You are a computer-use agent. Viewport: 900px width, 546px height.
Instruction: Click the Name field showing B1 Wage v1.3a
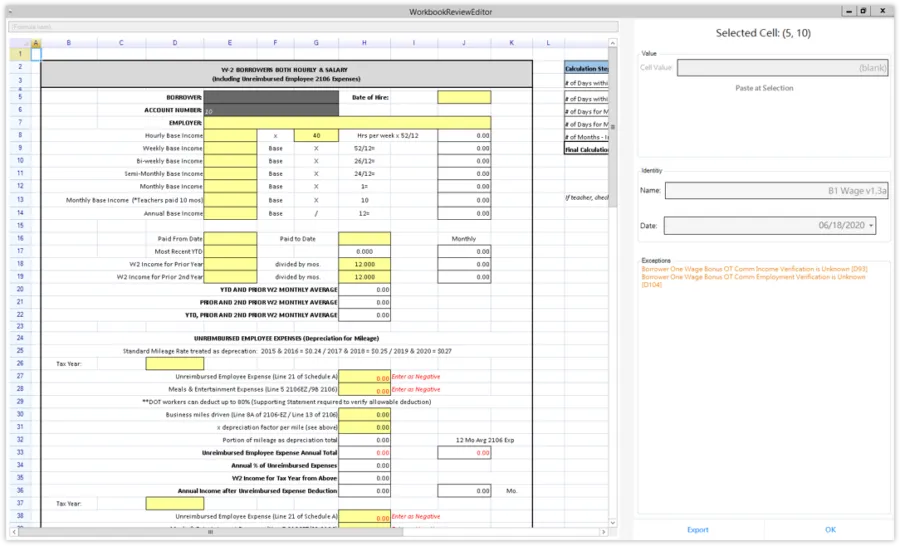[776, 190]
